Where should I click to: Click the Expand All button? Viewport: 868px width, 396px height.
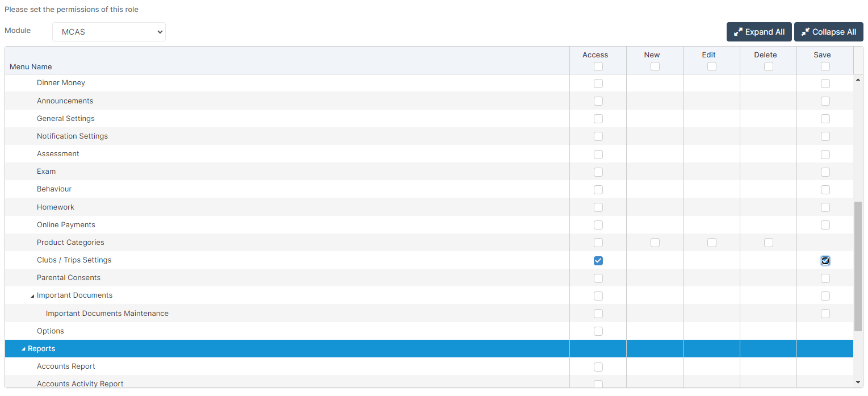pyautogui.click(x=759, y=32)
